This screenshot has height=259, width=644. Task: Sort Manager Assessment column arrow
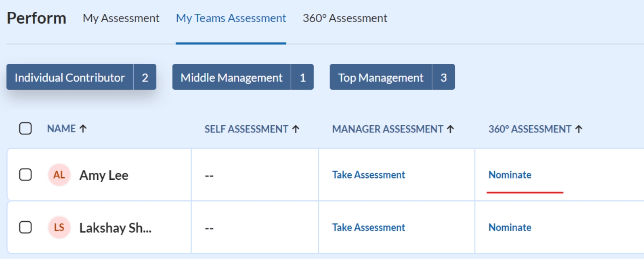pyautogui.click(x=450, y=129)
